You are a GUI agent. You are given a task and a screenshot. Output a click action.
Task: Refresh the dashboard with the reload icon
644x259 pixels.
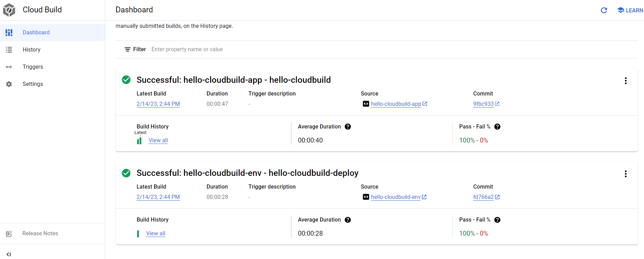[x=604, y=10]
